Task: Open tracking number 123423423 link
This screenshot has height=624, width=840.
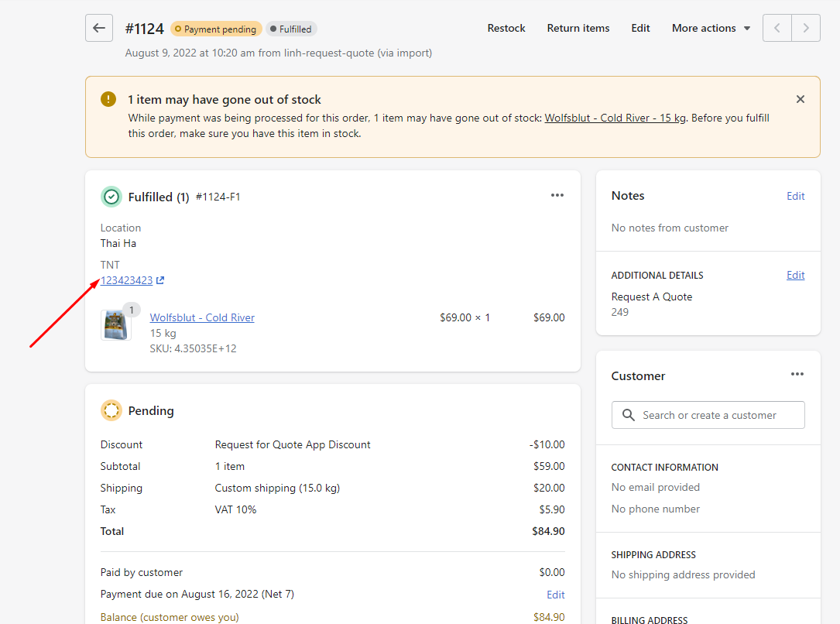Action: tap(127, 280)
